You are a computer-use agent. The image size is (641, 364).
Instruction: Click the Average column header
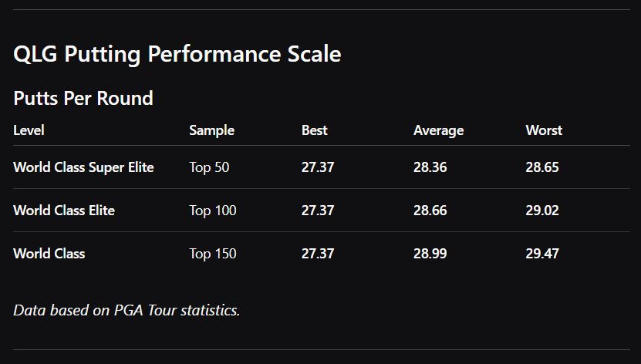pos(438,130)
